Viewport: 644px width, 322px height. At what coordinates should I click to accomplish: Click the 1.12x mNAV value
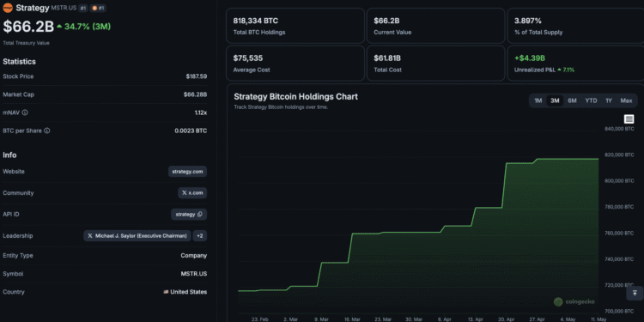coord(201,112)
